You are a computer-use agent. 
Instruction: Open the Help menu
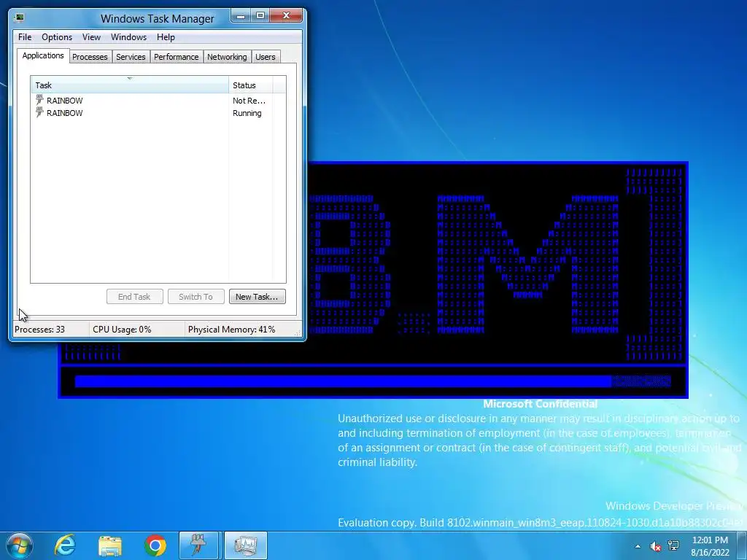pyautogui.click(x=166, y=37)
